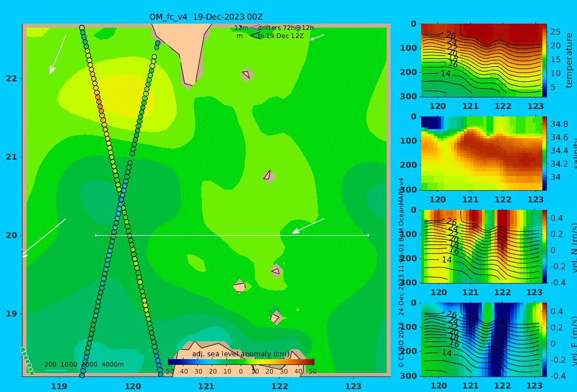The height and width of the screenshot is (392, 577).
Task: Click the longitude 121 tick label on the map
Action: [206, 386]
